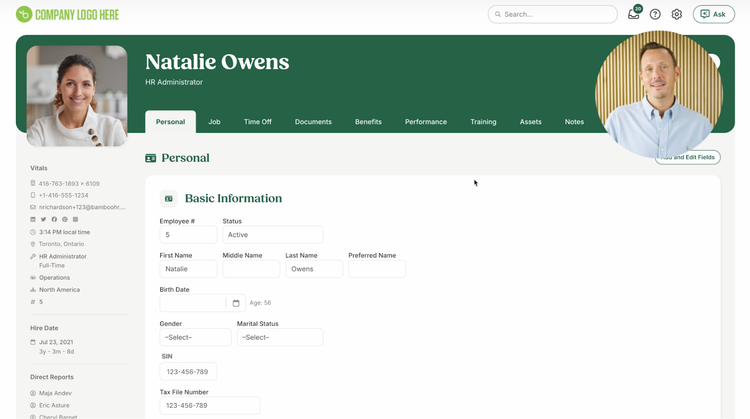The width and height of the screenshot is (750, 419).
Task: Click the Ask button
Action: [x=714, y=14]
